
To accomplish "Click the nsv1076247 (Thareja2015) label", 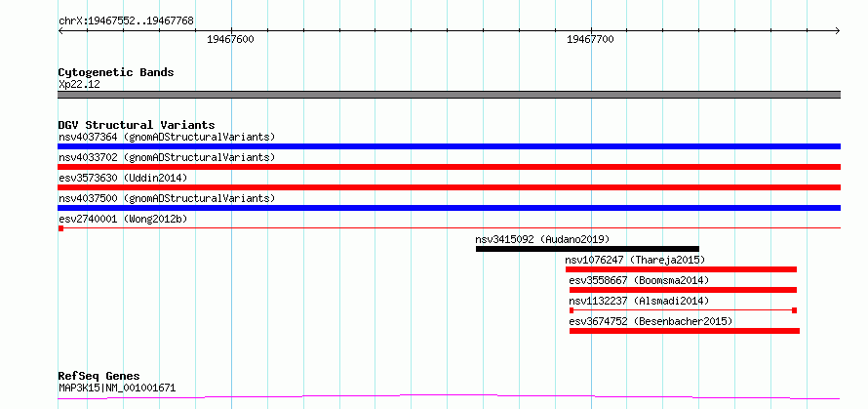I will (x=635, y=260).
